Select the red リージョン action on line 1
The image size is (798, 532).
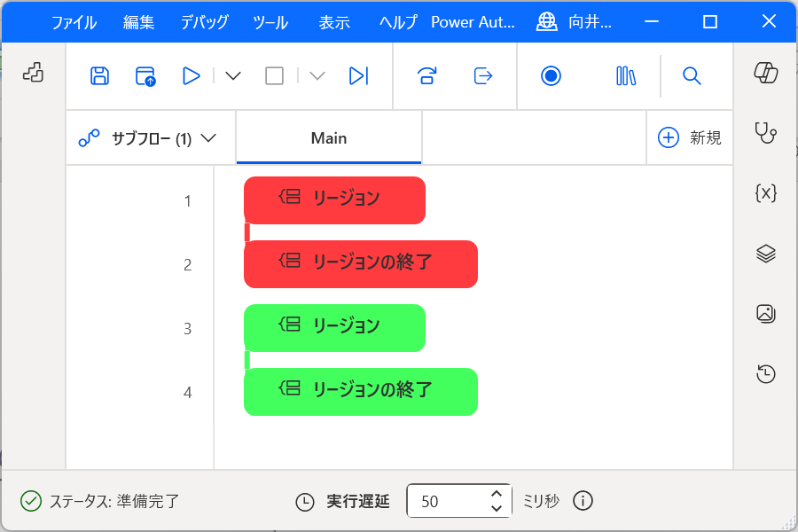334,200
